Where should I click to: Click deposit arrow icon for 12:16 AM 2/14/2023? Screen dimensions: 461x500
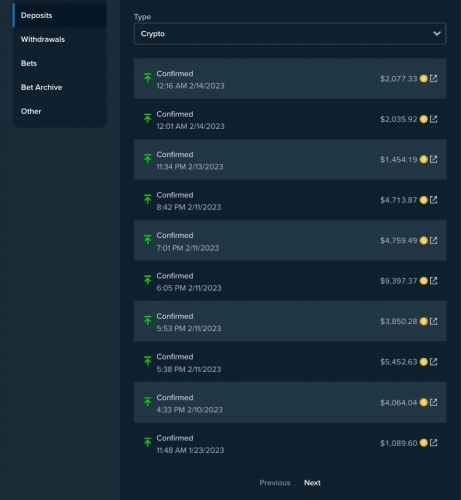pyautogui.click(x=147, y=77)
